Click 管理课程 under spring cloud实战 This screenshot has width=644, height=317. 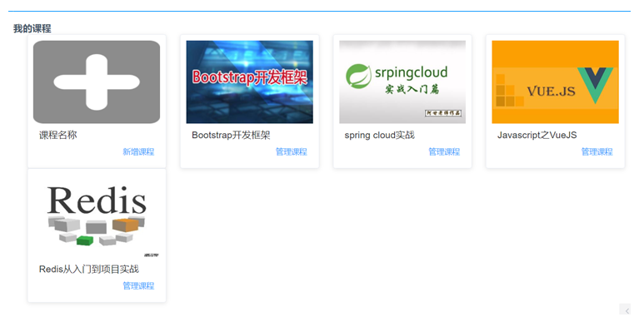tap(444, 151)
